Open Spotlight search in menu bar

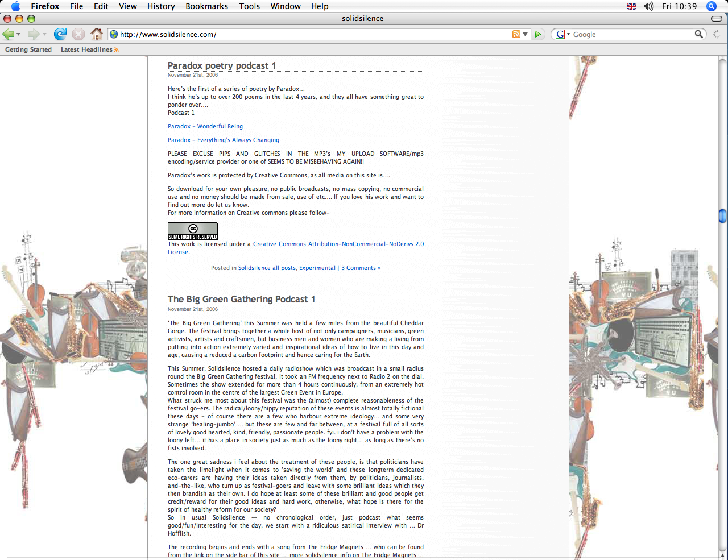click(x=711, y=6)
